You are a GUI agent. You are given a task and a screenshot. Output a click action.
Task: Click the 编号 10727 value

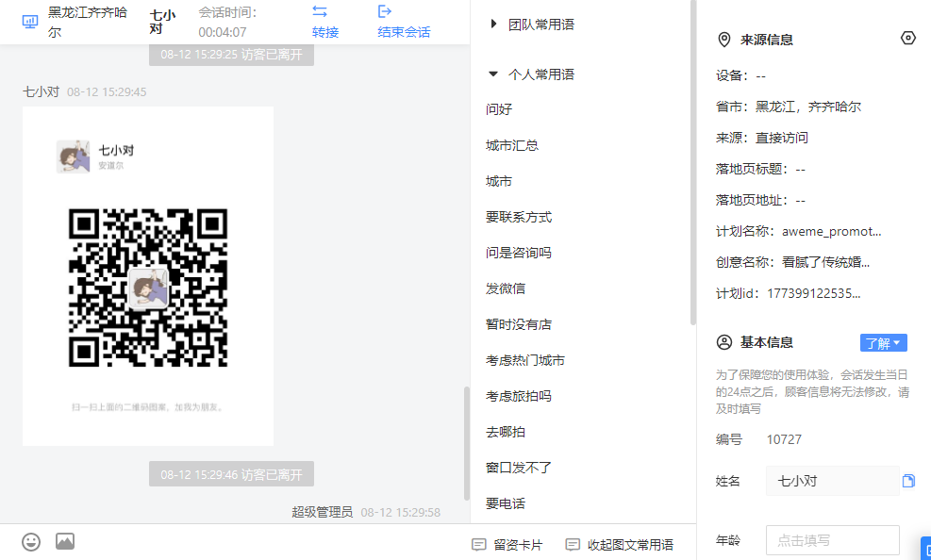coord(784,439)
